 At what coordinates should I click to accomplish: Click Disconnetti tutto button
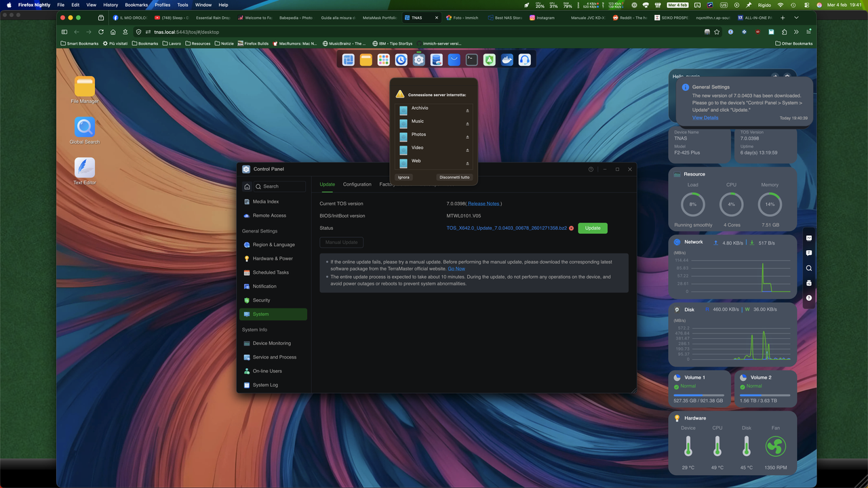tap(454, 177)
